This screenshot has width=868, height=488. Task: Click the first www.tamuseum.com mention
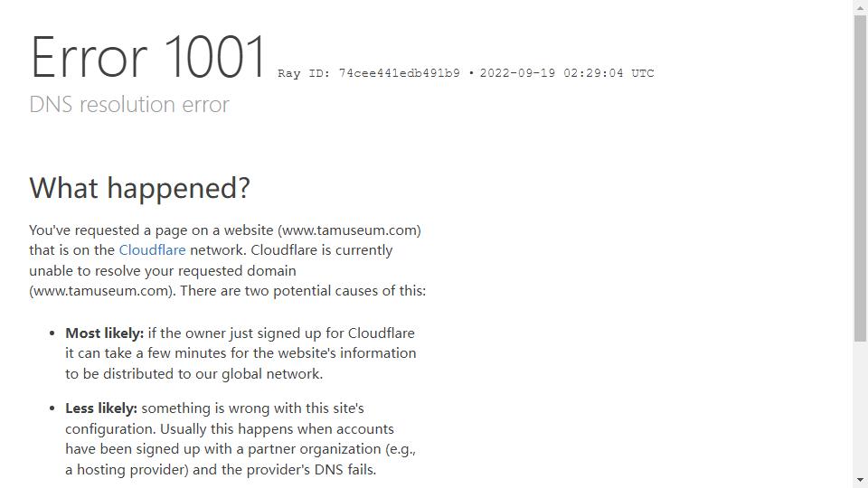coord(349,230)
